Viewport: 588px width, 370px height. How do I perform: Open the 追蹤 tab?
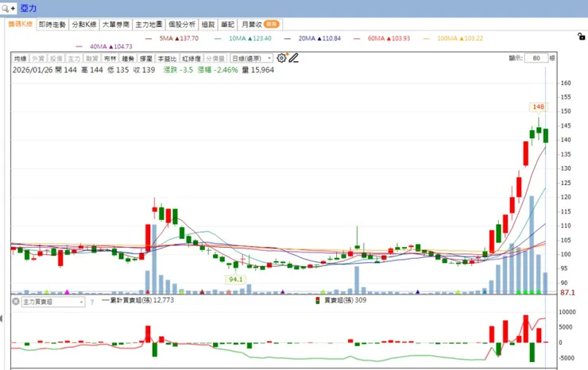pyautogui.click(x=208, y=25)
